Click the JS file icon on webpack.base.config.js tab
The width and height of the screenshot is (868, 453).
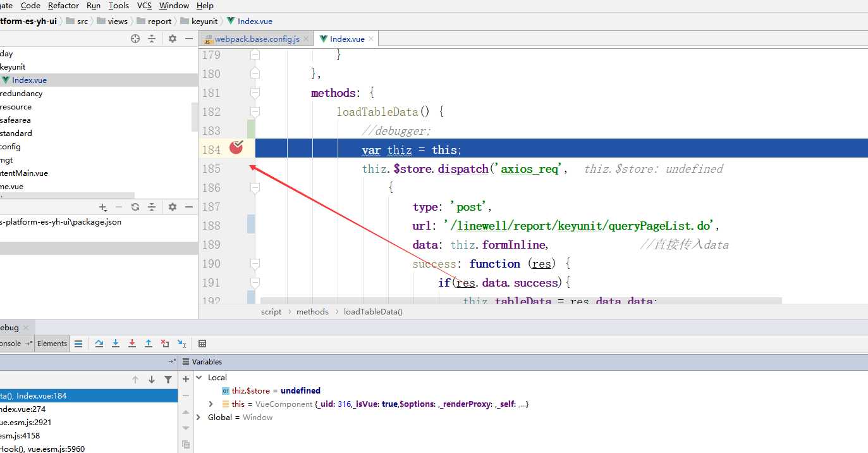[208, 39]
